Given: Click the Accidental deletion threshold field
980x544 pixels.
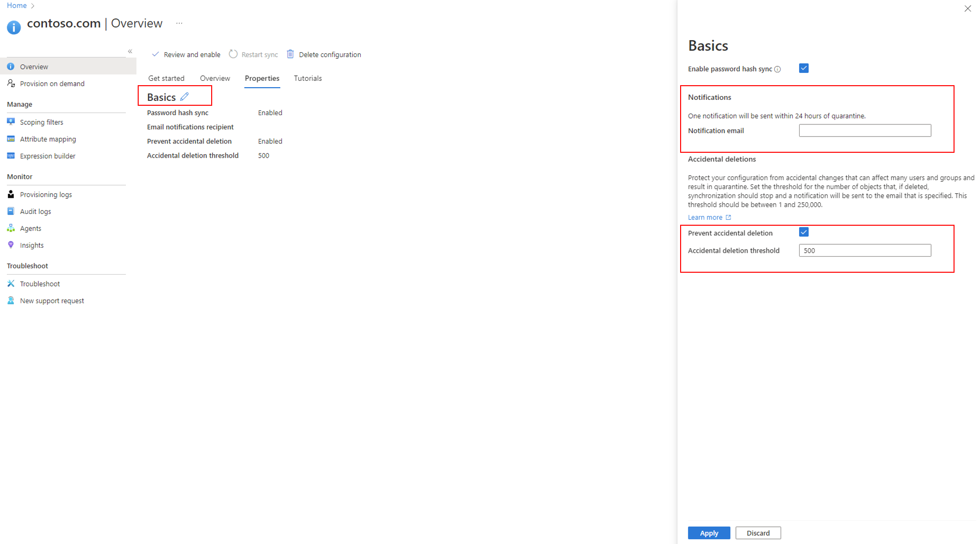Looking at the screenshot, I should pos(864,250).
